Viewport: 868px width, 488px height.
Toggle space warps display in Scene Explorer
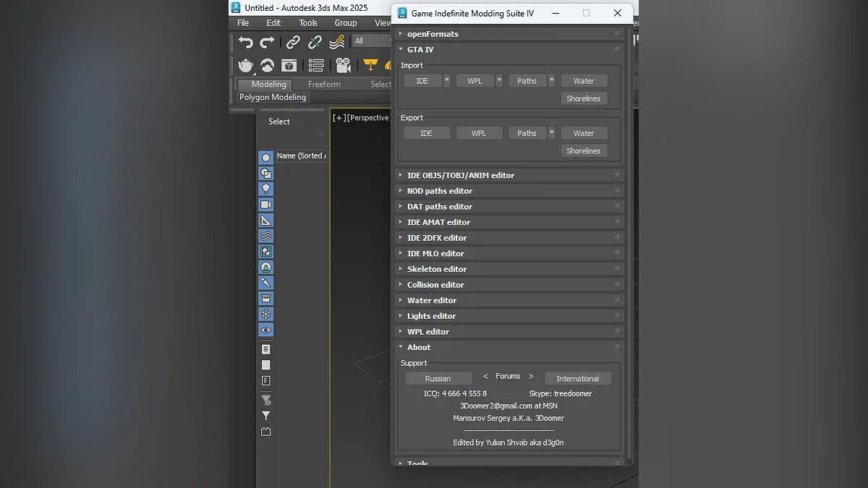[x=266, y=236]
